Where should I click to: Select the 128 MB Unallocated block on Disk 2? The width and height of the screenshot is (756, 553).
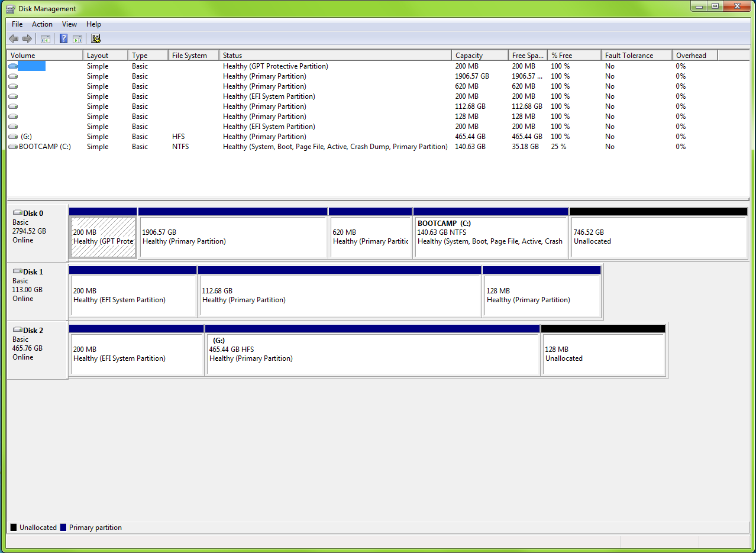click(603, 350)
